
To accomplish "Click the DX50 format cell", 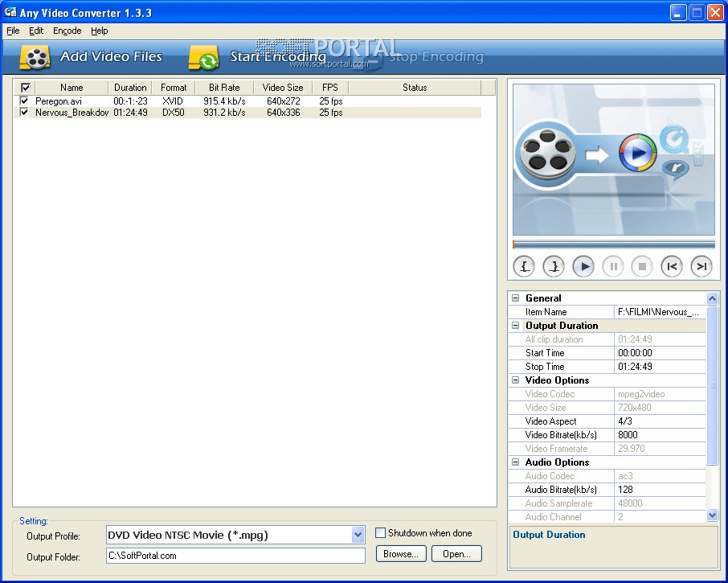I will (x=174, y=112).
